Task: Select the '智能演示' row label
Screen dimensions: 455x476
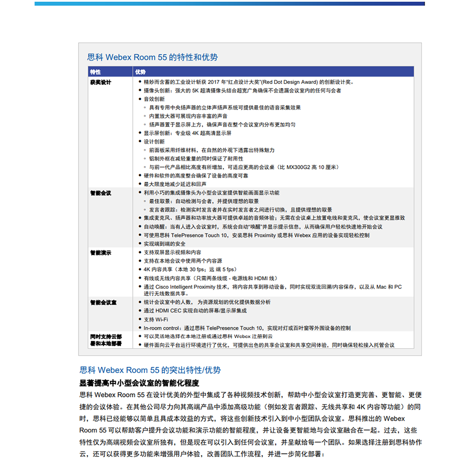Action: coord(101,253)
